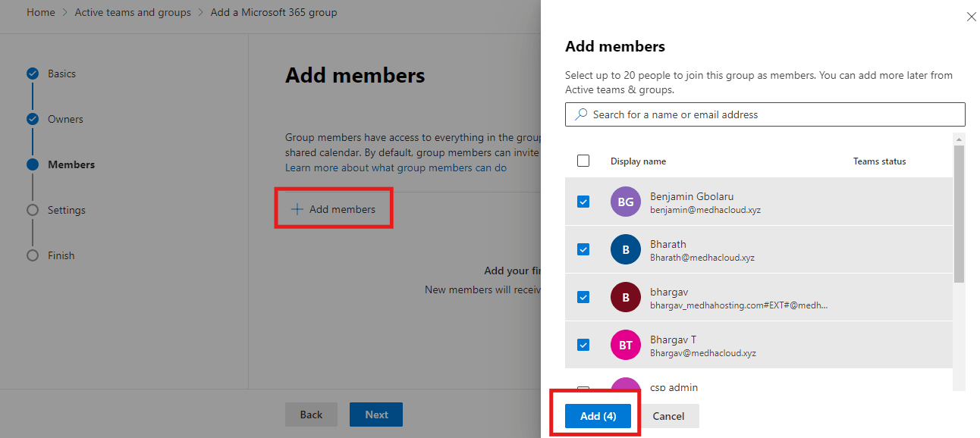Image resolution: width=980 pixels, height=438 pixels.
Task: Toggle the select-all Display name checkbox
Action: [583, 161]
